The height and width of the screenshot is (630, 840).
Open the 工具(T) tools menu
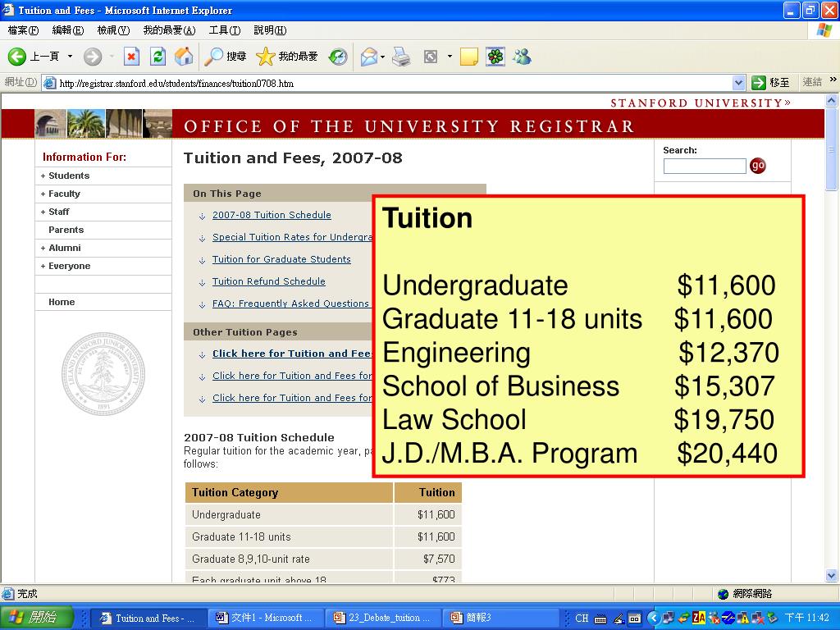pos(225,30)
